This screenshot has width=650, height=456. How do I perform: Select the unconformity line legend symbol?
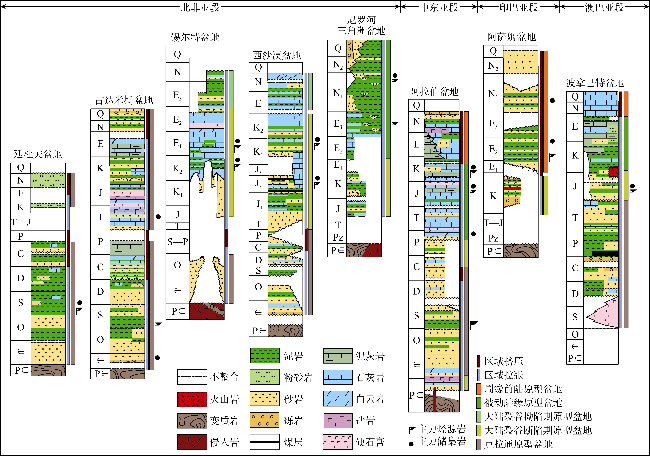point(191,377)
